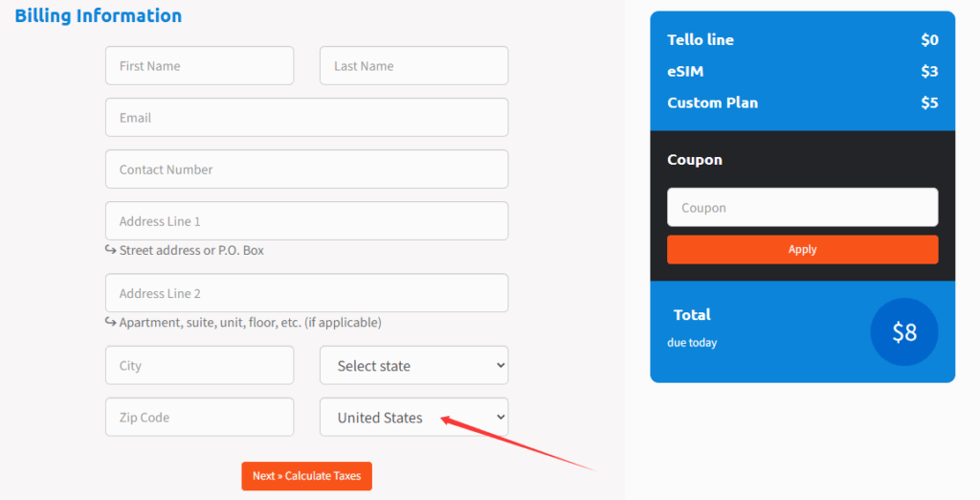The height and width of the screenshot is (500, 980).
Task: Select the Tello line summary item
Action: 701,39
